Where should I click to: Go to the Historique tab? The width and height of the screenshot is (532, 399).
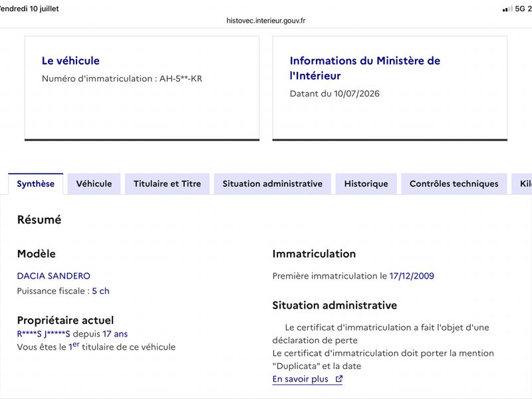tap(366, 184)
